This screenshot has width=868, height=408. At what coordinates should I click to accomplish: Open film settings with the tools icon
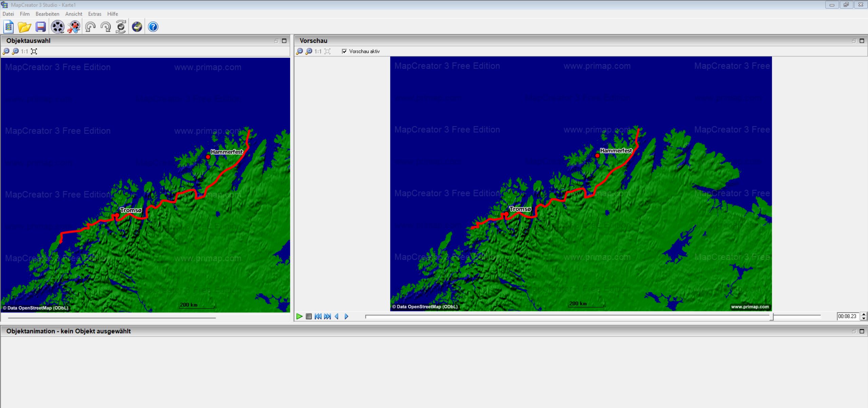(74, 27)
